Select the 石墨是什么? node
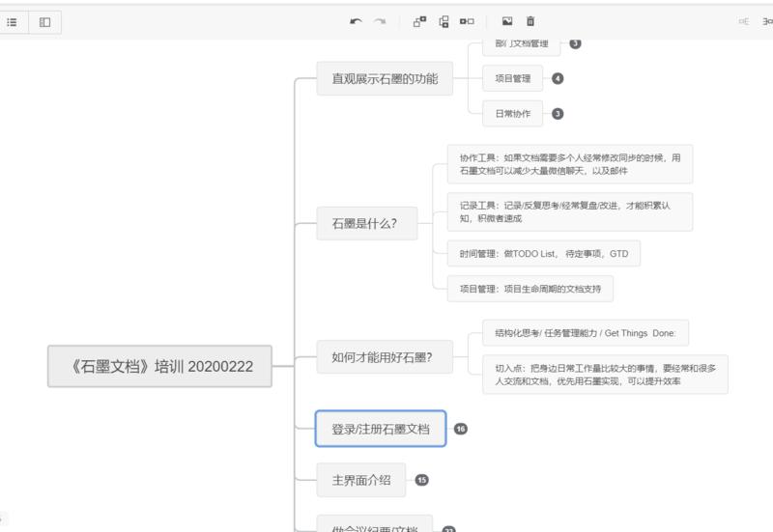 coord(367,224)
